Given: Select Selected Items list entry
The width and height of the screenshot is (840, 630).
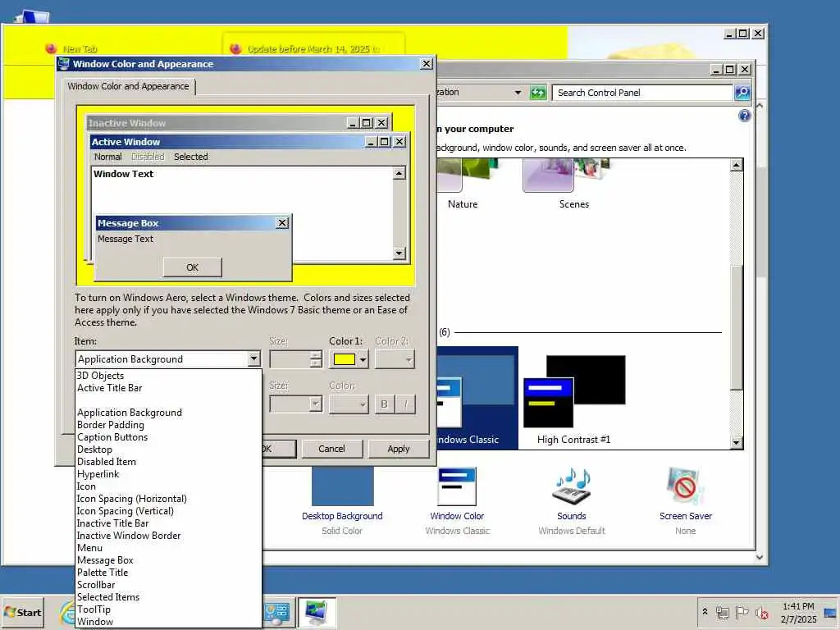Looking at the screenshot, I should point(168,597).
